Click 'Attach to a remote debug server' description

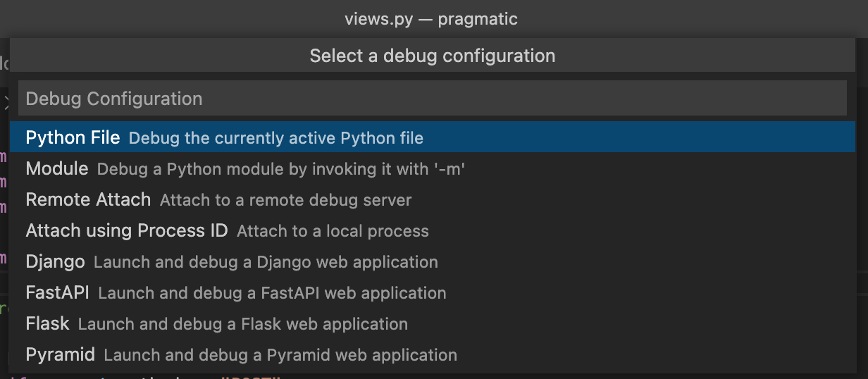[x=285, y=200]
